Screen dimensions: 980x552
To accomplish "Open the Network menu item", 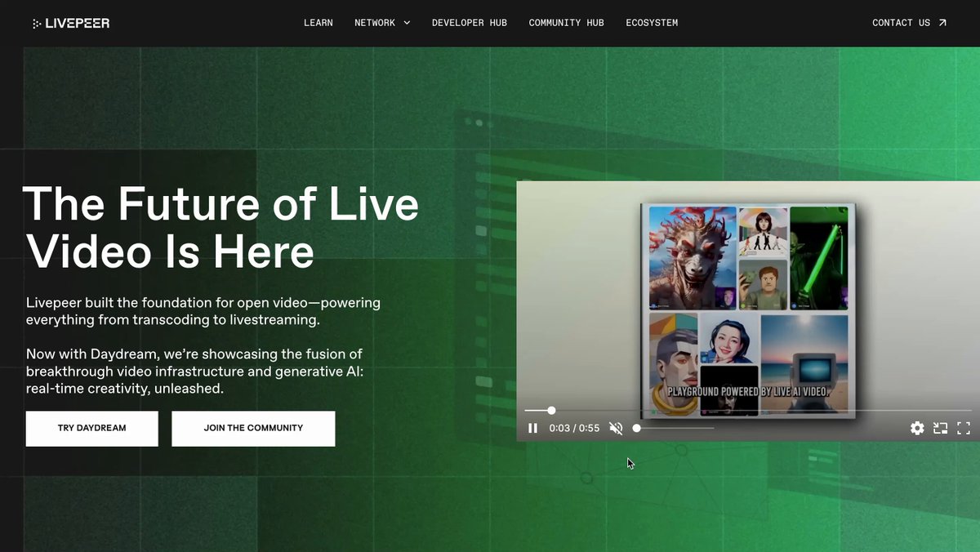I will (375, 23).
